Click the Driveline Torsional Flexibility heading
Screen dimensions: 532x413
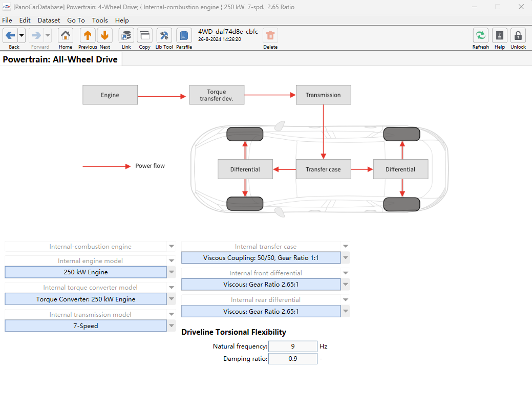pos(234,332)
